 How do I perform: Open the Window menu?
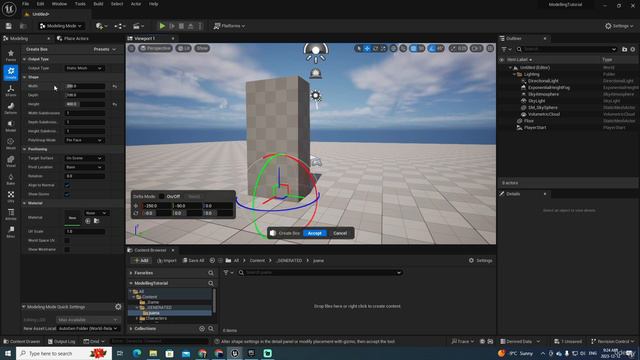tap(59, 4)
